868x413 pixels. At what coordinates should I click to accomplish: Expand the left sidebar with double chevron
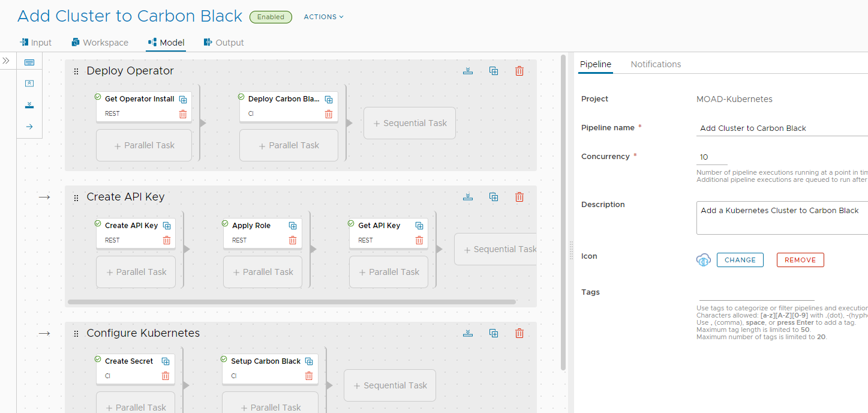click(6, 61)
